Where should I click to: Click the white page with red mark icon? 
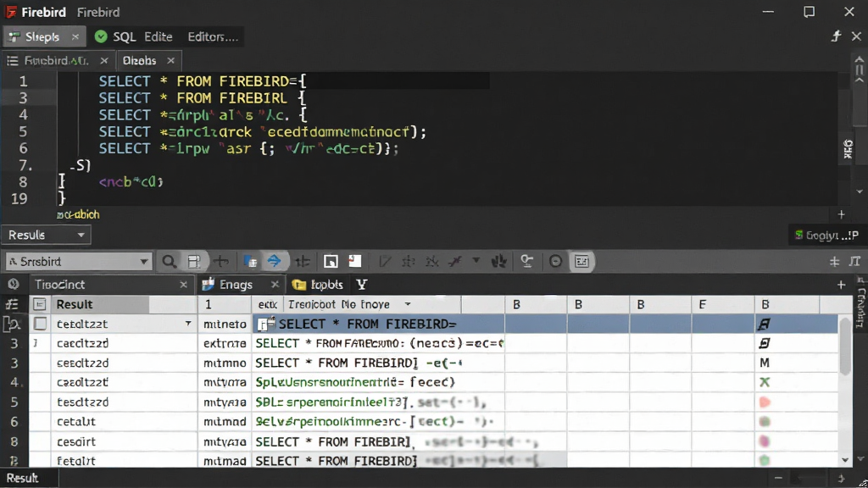point(355,261)
